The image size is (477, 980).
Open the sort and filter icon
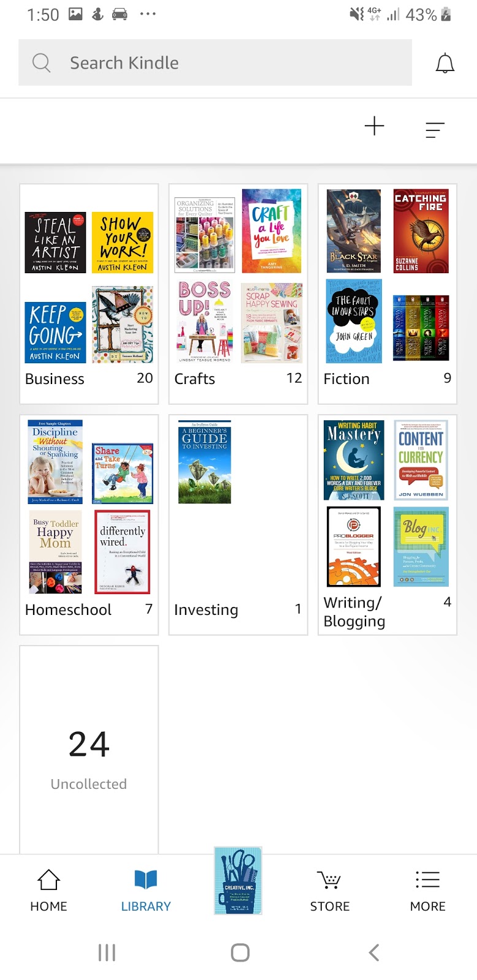[x=435, y=129]
